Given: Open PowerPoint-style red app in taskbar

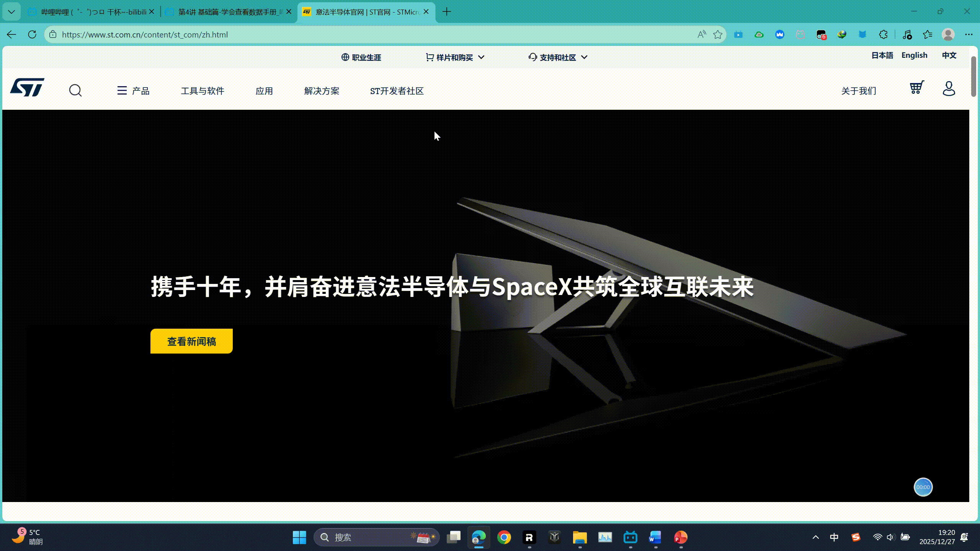Looking at the screenshot, I should click(681, 538).
